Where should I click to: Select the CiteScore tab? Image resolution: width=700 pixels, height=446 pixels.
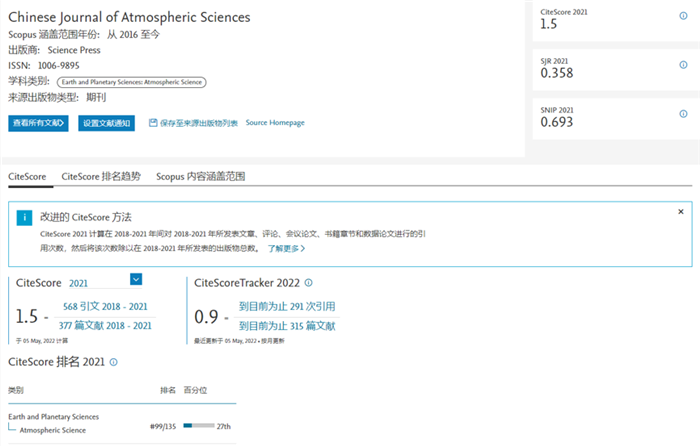coord(27,176)
